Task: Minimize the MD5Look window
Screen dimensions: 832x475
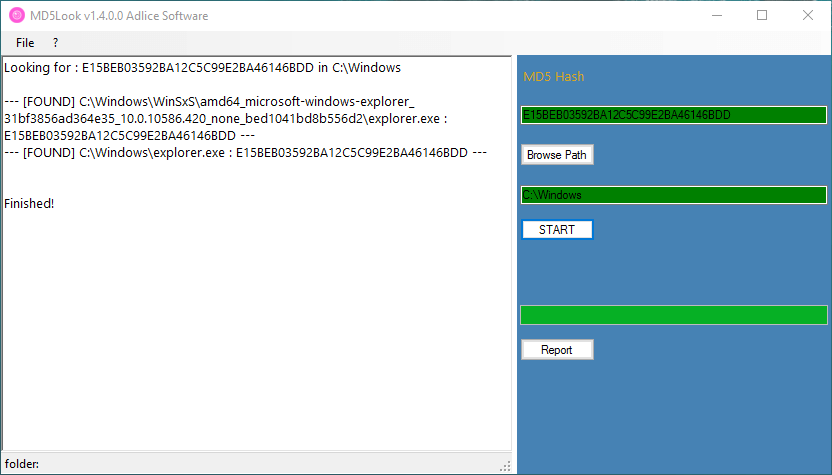Action: tap(716, 16)
